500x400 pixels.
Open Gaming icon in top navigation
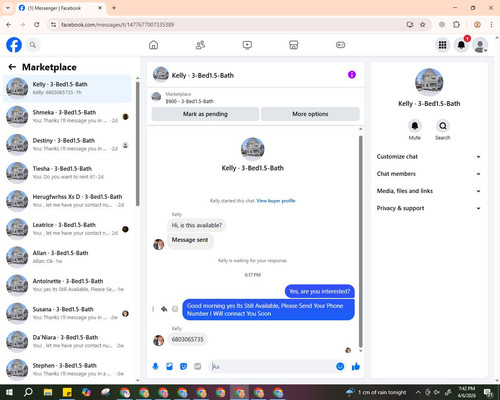340,45
